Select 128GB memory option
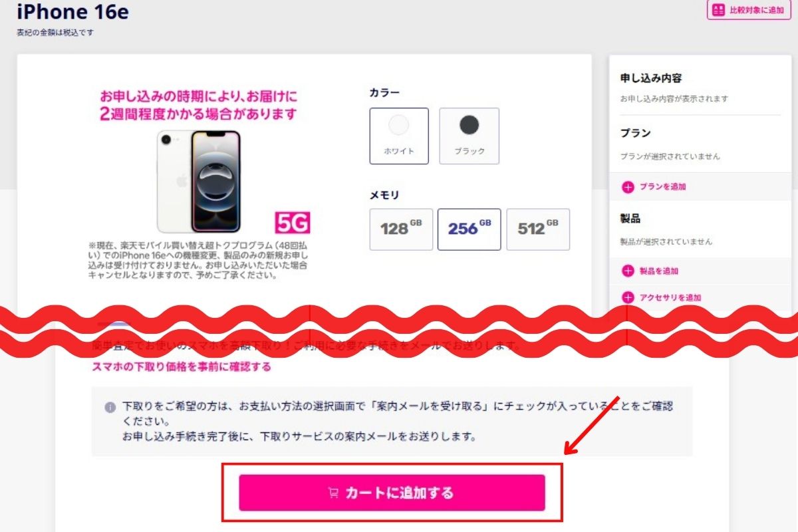The image size is (798, 532). (x=401, y=229)
